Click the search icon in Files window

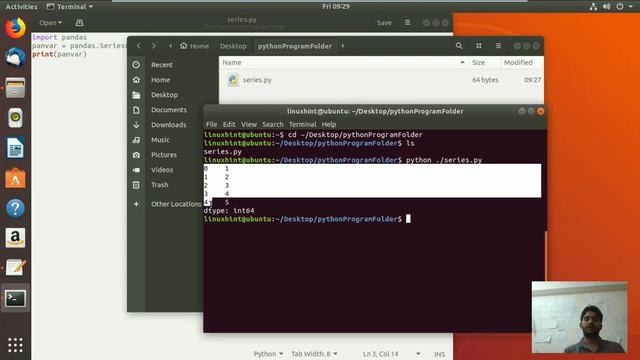(459, 46)
